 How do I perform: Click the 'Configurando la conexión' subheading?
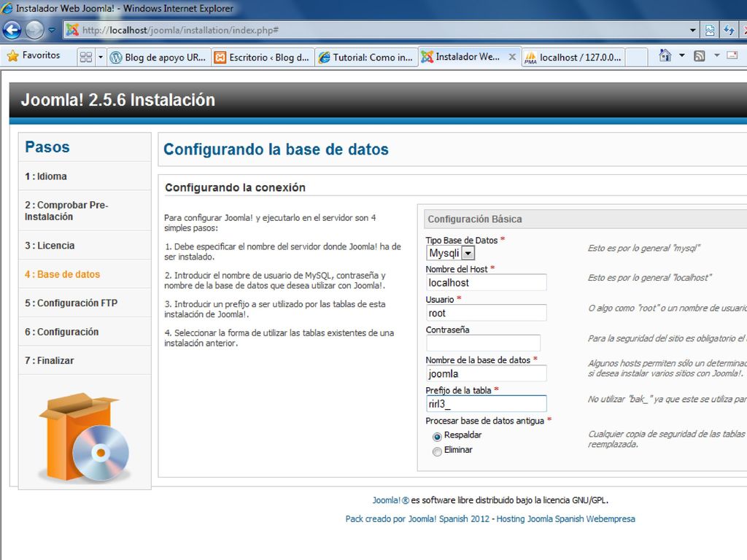click(235, 187)
